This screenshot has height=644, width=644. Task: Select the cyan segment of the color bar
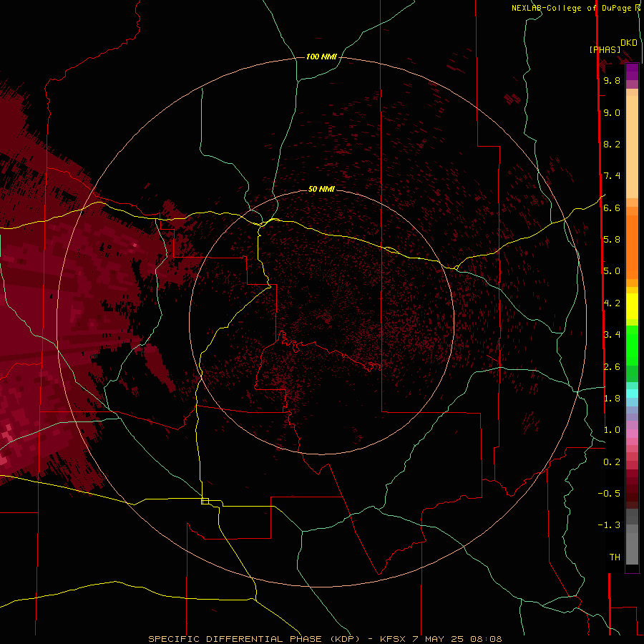coord(632,394)
